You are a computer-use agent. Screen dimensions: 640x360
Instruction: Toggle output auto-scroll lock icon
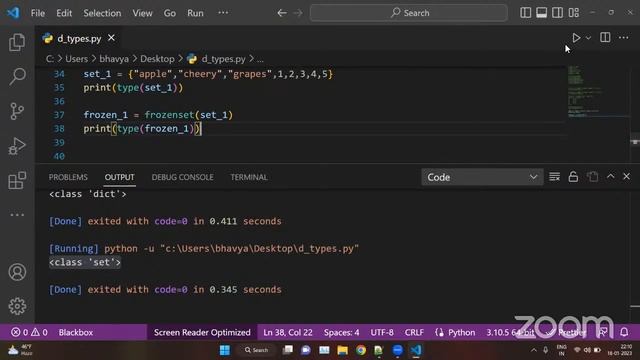(573, 177)
